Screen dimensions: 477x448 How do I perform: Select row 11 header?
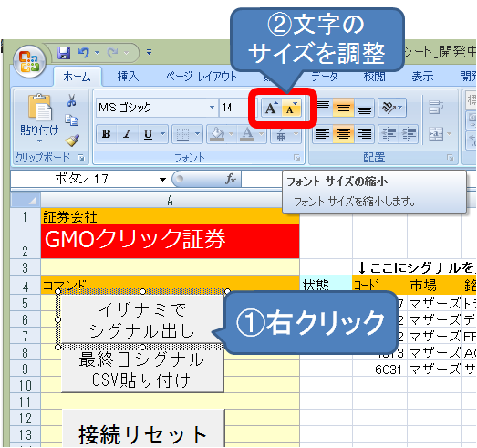click(x=26, y=401)
